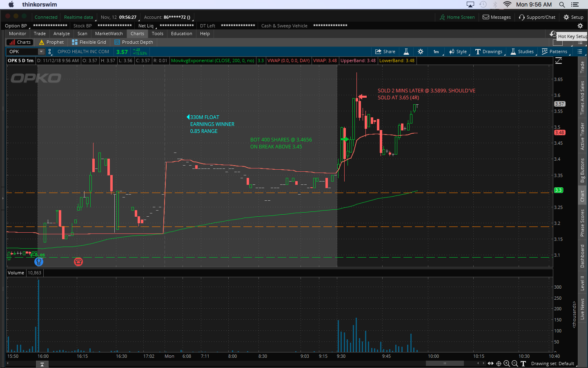The height and width of the screenshot is (368, 588).
Task: Open the Trade side panel
Action: (583, 67)
